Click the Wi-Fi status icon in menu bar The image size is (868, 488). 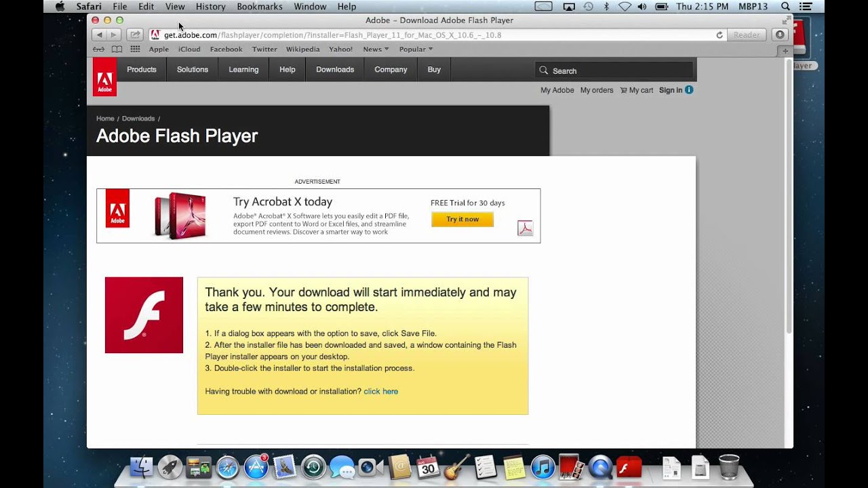[625, 6]
